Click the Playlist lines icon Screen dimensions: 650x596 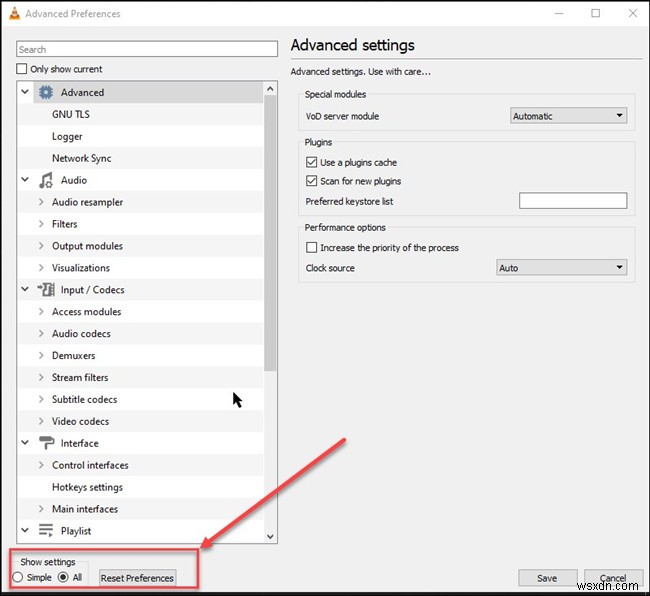[46, 531]
